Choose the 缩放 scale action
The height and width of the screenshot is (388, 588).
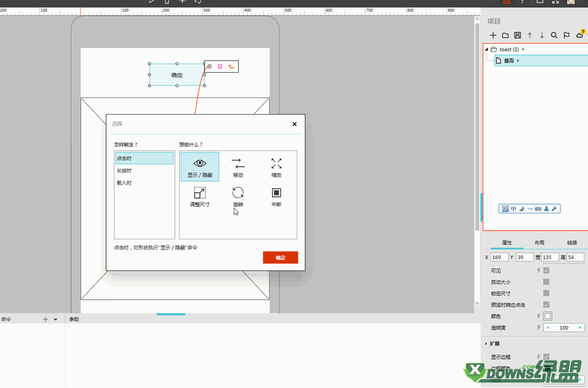(276, 167)
